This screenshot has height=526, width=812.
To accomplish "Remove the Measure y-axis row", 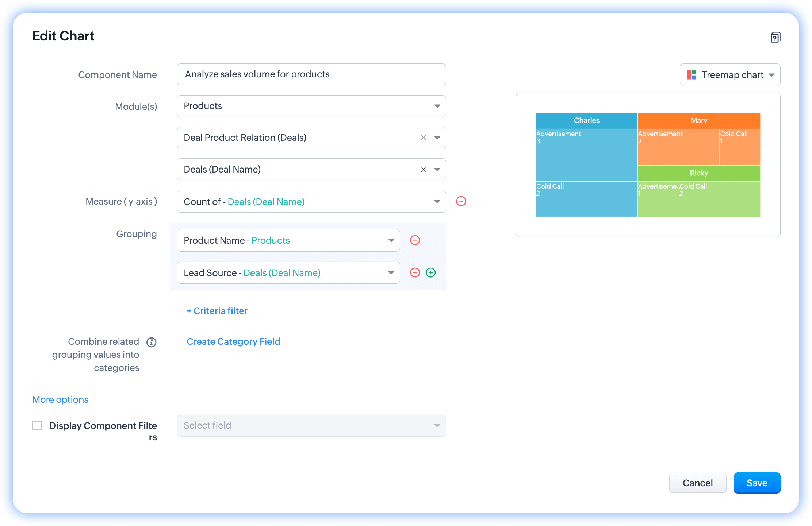I will pos(461,201).
